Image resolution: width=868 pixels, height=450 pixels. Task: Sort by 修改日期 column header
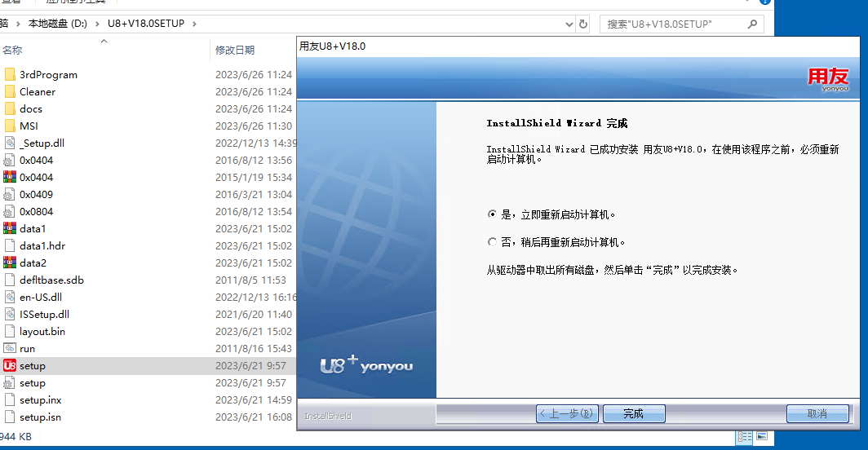235,51
